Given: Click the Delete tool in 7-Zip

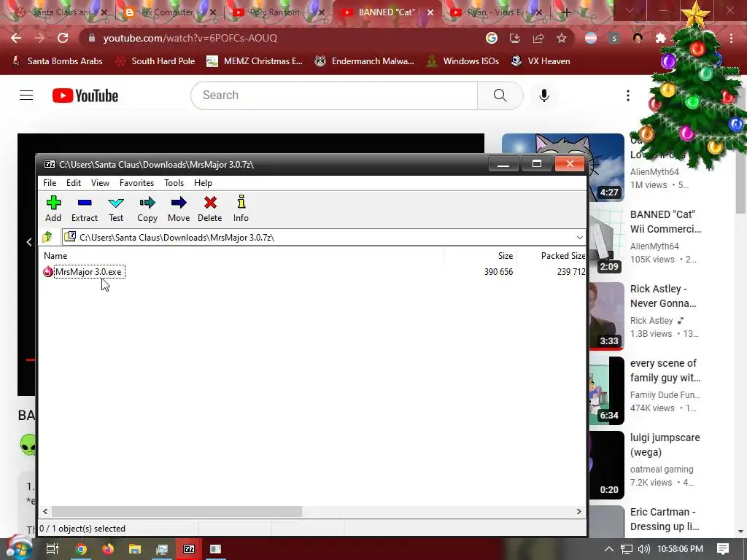Looking at the screenshot, I should (x=209, y=209).
